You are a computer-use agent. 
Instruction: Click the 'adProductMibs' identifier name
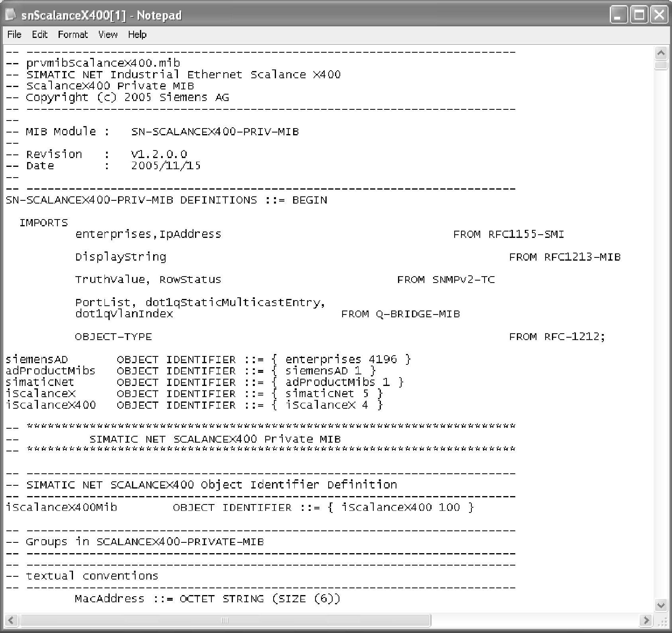click(x=51, y=371)
